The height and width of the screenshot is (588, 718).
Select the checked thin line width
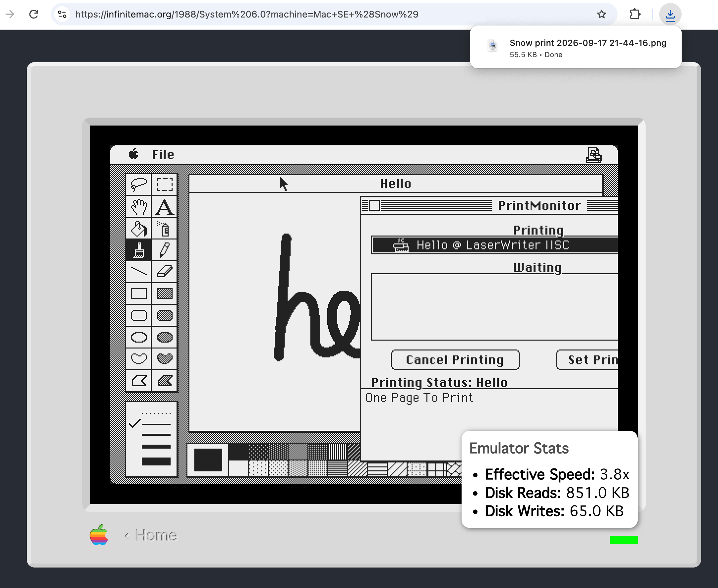pyautogui.click(x=156, y=424)
